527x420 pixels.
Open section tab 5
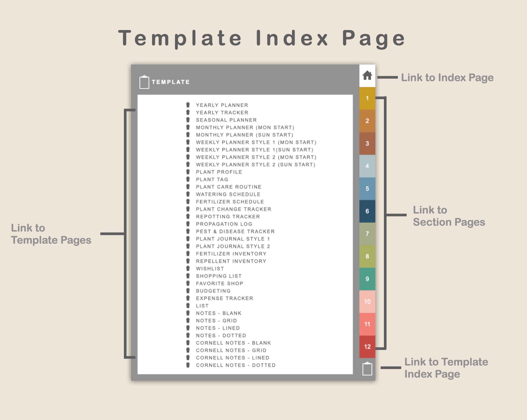tap(367, 189)
